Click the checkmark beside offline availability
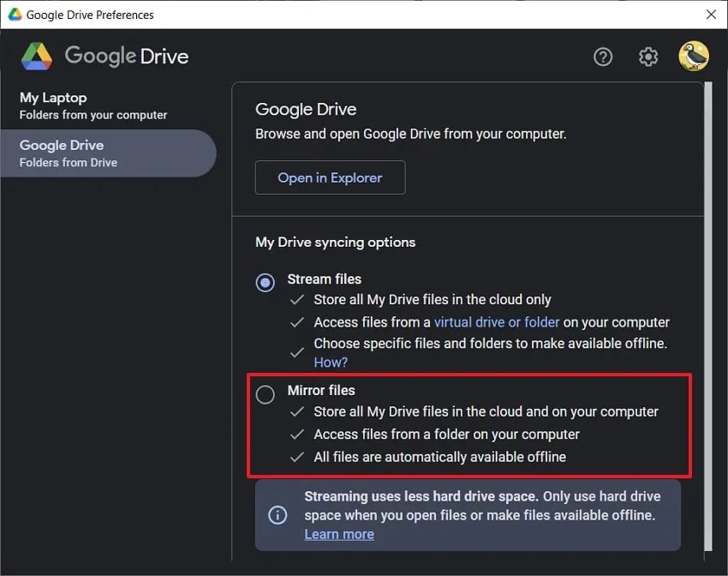The height and width of the screenshot is (576, 728). click(296, 457)
